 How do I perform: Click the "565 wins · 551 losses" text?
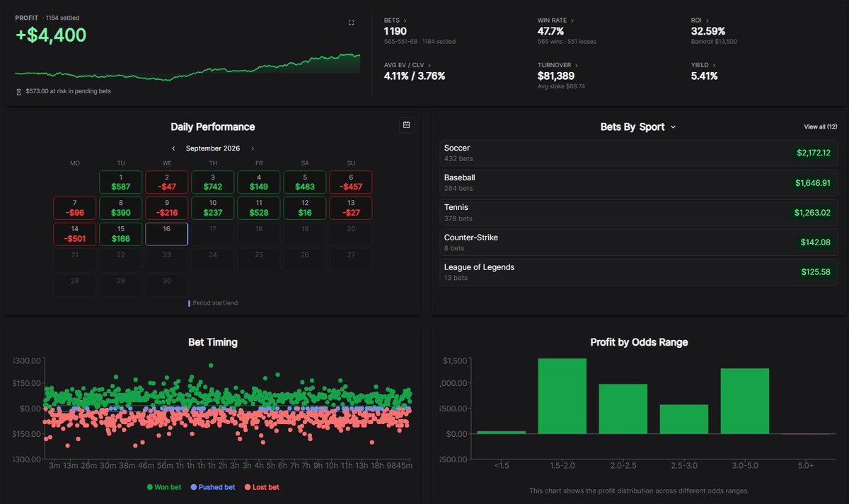click(567, 41)
